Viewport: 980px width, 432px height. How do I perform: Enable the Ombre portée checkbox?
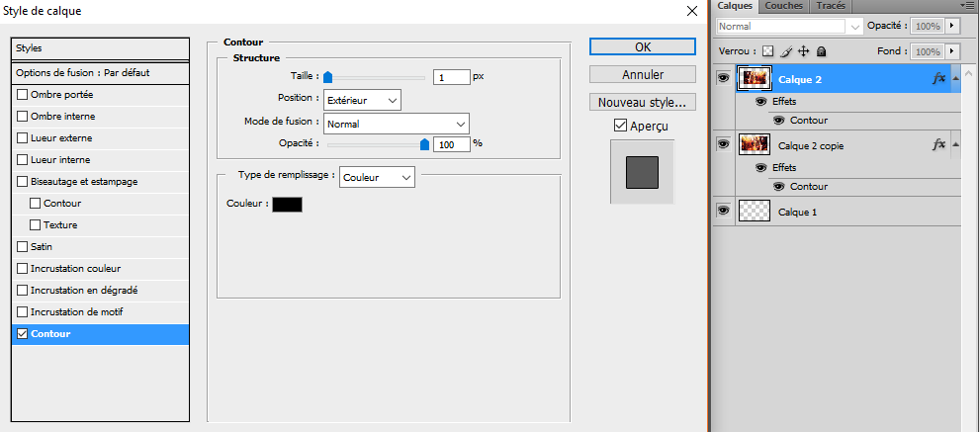tap(23, 95)
